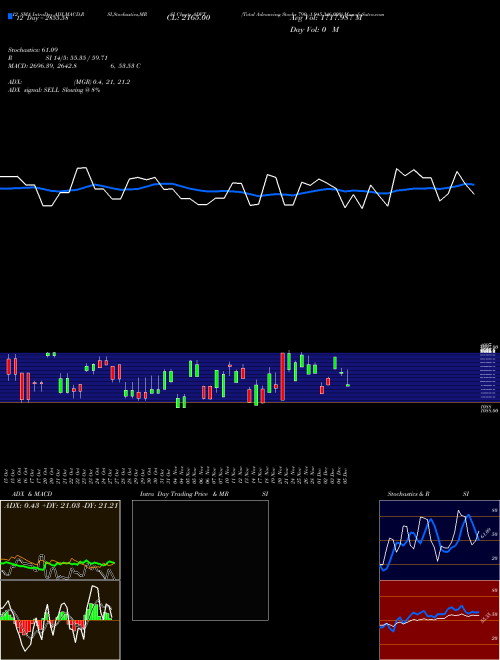500x660 pixels.
Task: Click the last candlestick in the price chart
Action: (x=348, y=378)
